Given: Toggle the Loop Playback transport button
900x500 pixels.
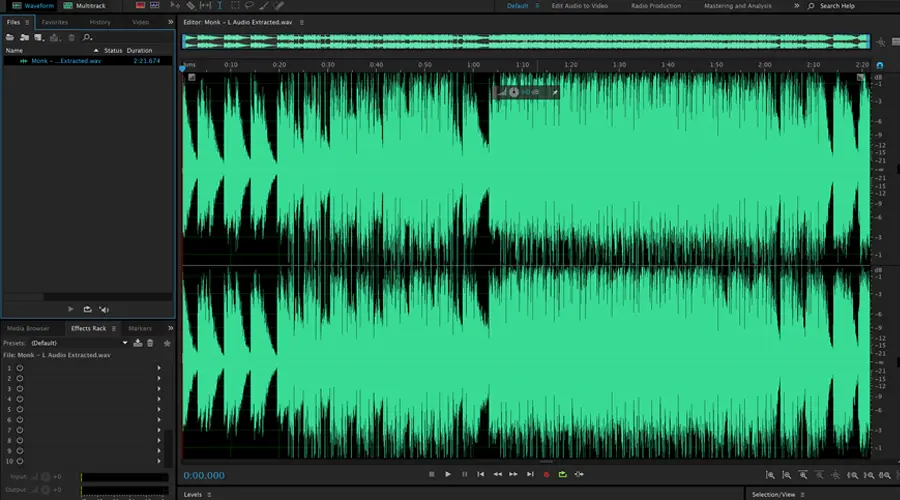Looking at the screenshot, I should pyautogui.click(x=562, y=474).
